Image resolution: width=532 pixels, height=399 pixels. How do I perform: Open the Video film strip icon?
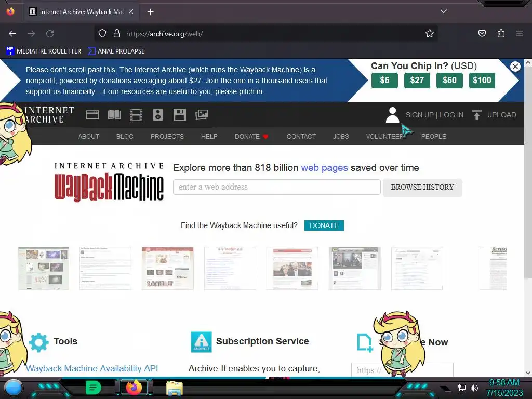click(x=136, y=115)
